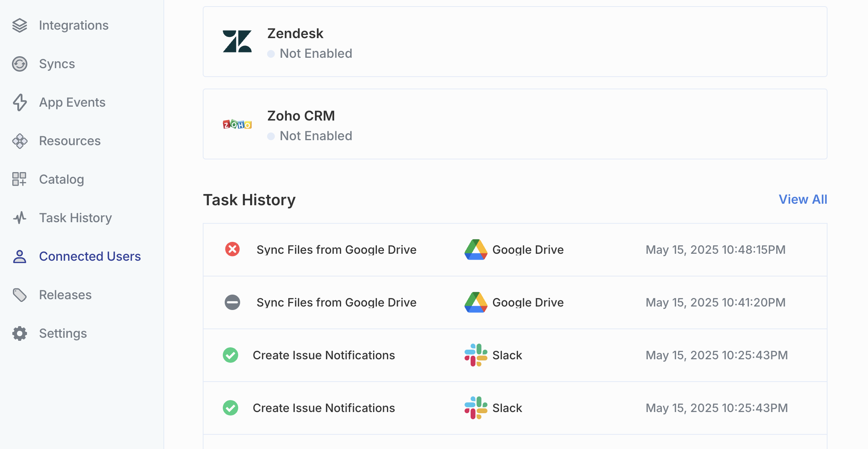The height and width of the screenshot is (449, 868).
Task: Click Slack logo in bottom Create Issue Notifications row
Action: coord(476,408)
